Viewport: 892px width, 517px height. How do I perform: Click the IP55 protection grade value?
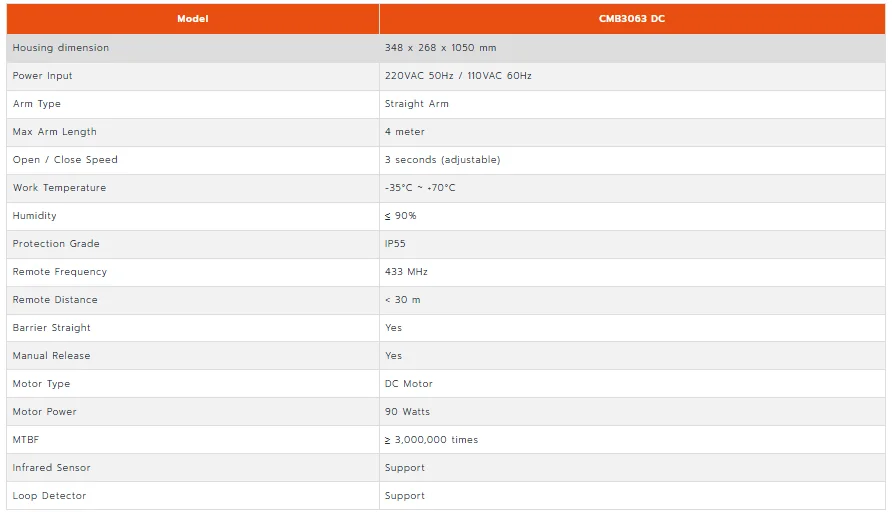(x=395, y=243)
